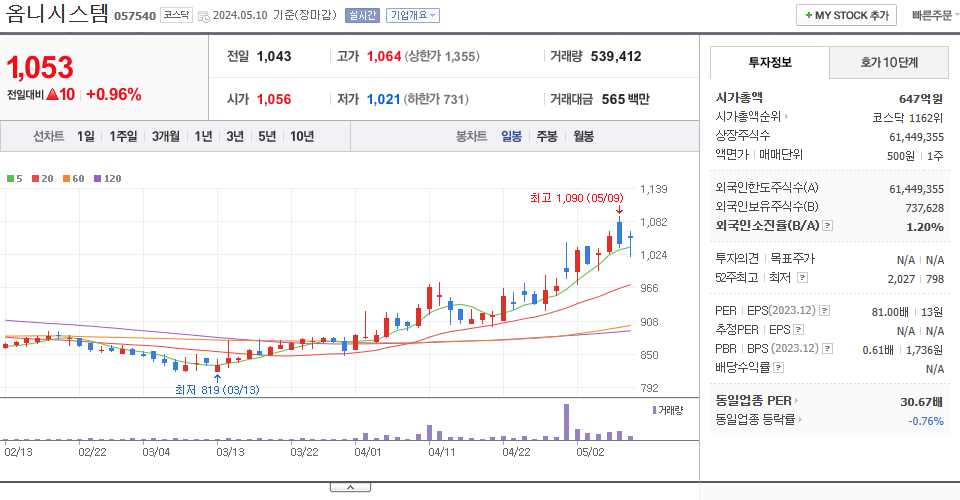This screenshot has height=500, width=960.
Task: Click the company name 옴니시스템
Action: 57,14
